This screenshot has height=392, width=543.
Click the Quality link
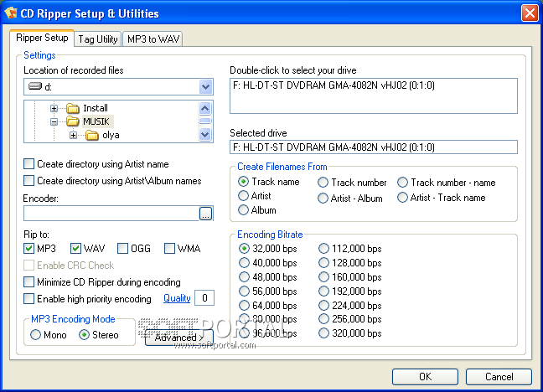click(177, 298)
